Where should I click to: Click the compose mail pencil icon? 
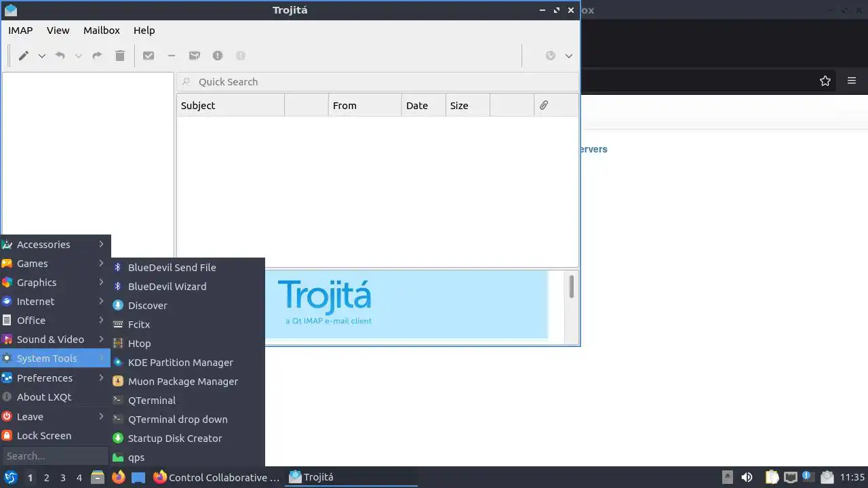tap(23, 56)
